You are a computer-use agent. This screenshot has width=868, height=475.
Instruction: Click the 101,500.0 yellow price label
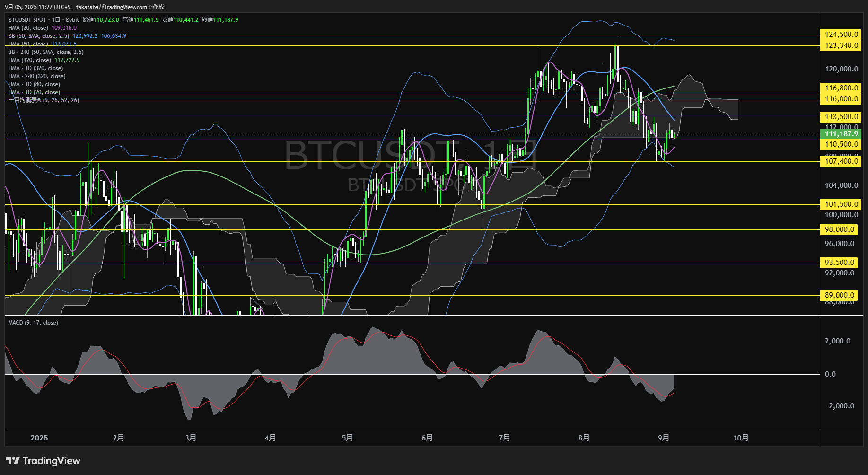pos(841,204)
